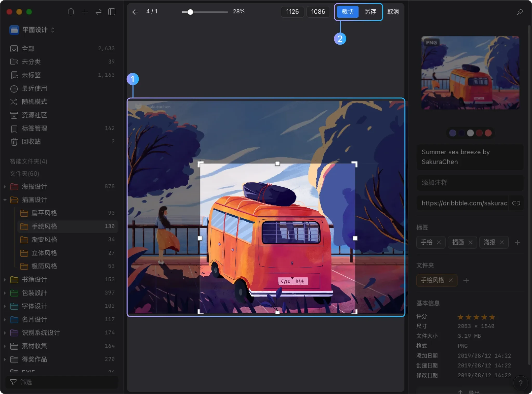The width and height of the screenshot is (532, 394).
Task: Expand the 包裝設計 folder
Action: click(5, 293)
